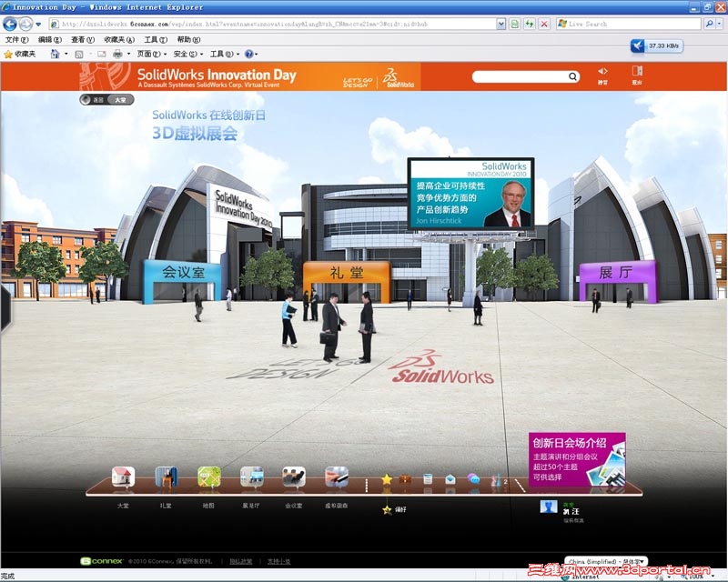728x582 pixels.
Task: Click the gold star favorites icon in dock
Action: coord(386,479)
